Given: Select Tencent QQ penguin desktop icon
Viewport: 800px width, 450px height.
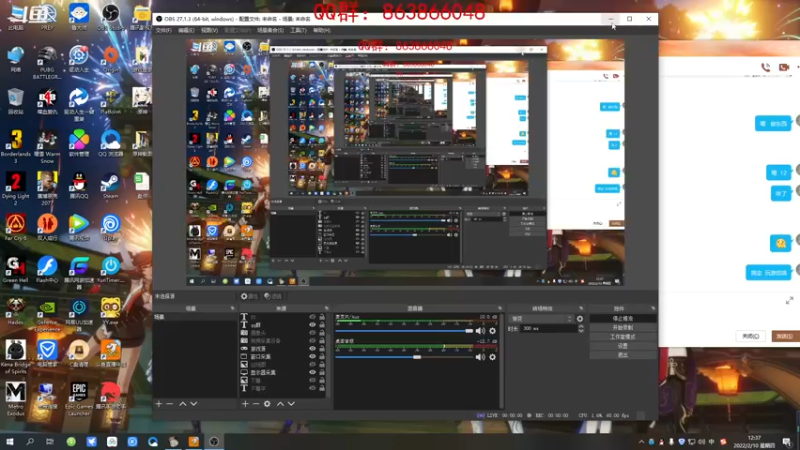Looking at the screenshot, I should tap(79, 186).
